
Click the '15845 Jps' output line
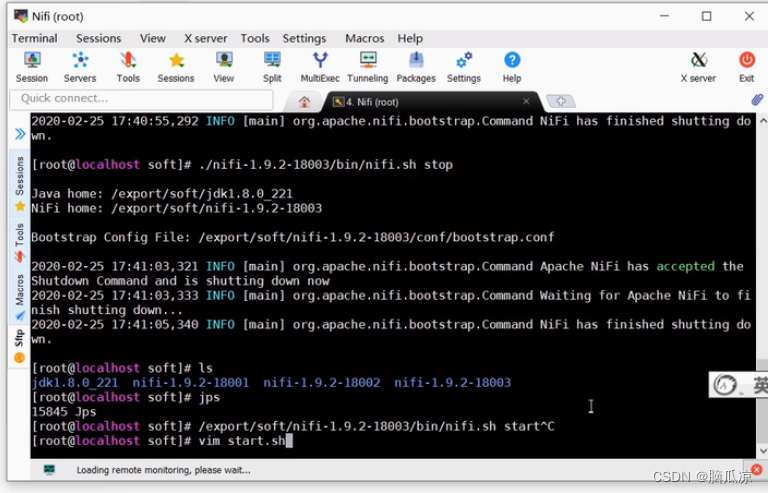tap(64, 412)
